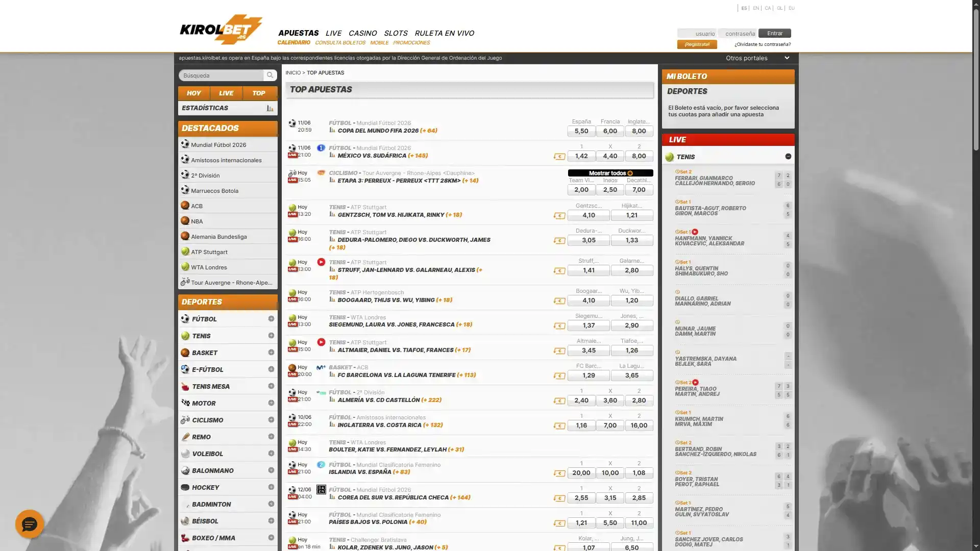Open statistics chart icon in Estadísticas row
Viewport: 980px width, 551px height.
point(270,108)
